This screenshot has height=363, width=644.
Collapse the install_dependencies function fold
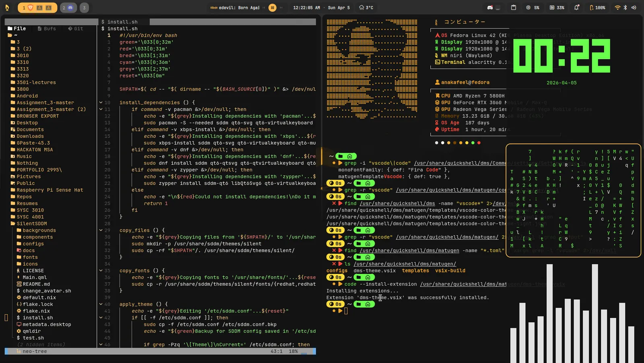(101, 103)
